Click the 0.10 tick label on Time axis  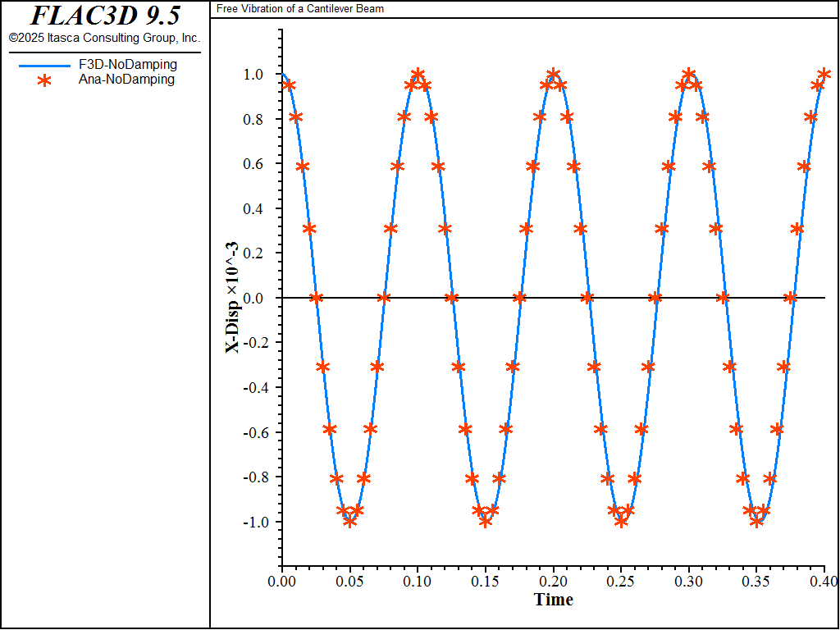pyautogui.click(x=418, y=580)
